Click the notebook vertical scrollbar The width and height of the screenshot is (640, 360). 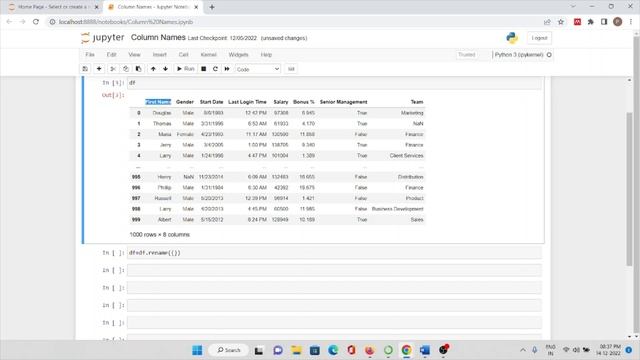point(629,188)
